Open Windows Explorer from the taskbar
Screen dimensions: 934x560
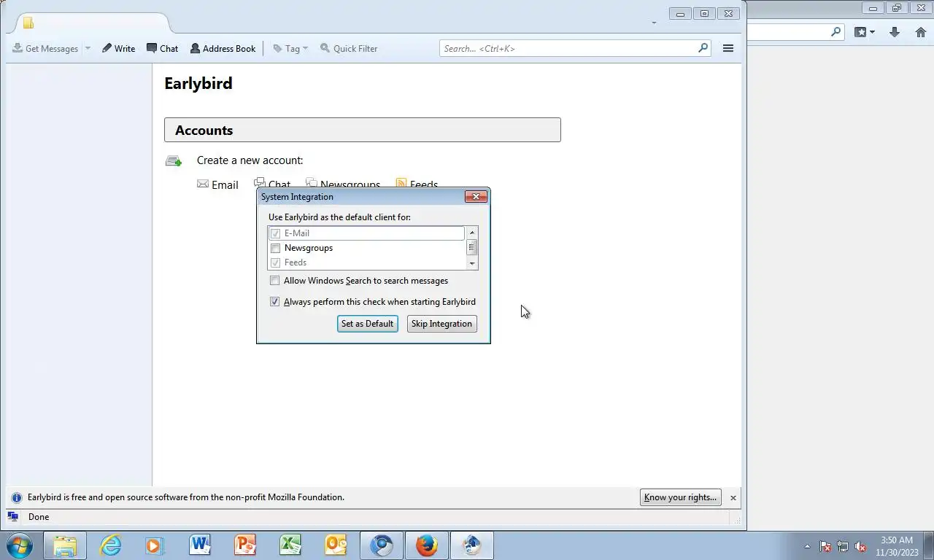(x=65, y=545)
